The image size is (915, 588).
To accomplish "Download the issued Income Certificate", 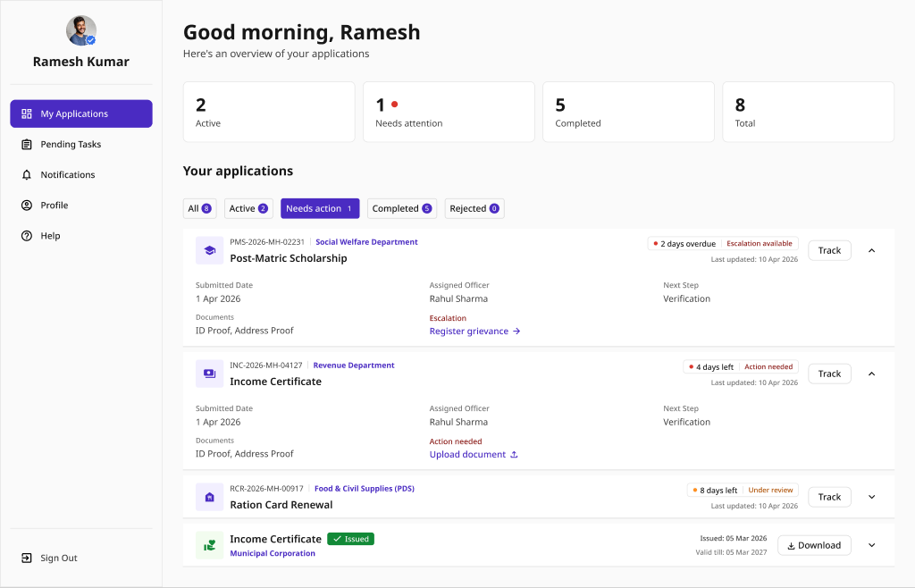I will pos(814,545).
